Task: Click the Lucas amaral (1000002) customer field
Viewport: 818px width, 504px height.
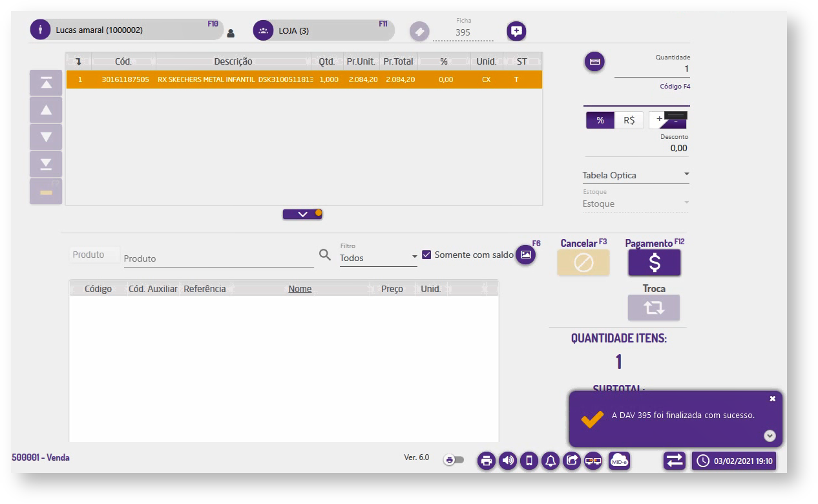Action: [127, 30]
